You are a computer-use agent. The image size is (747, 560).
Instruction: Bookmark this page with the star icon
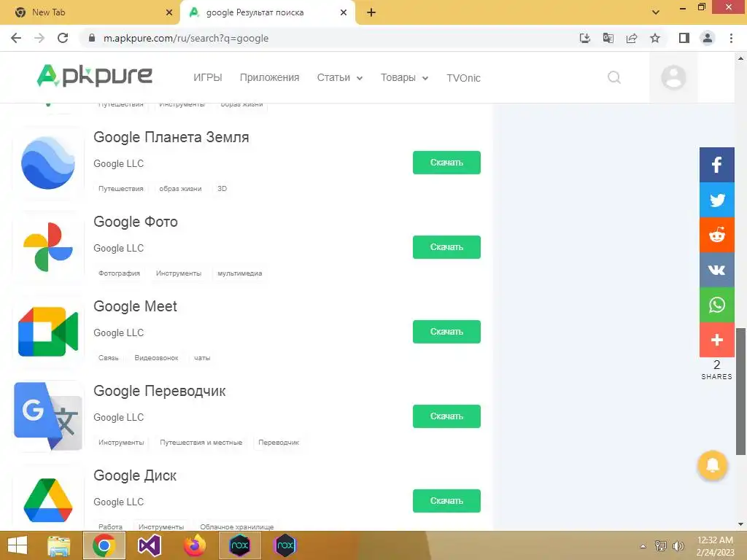[x=655, y=38]
